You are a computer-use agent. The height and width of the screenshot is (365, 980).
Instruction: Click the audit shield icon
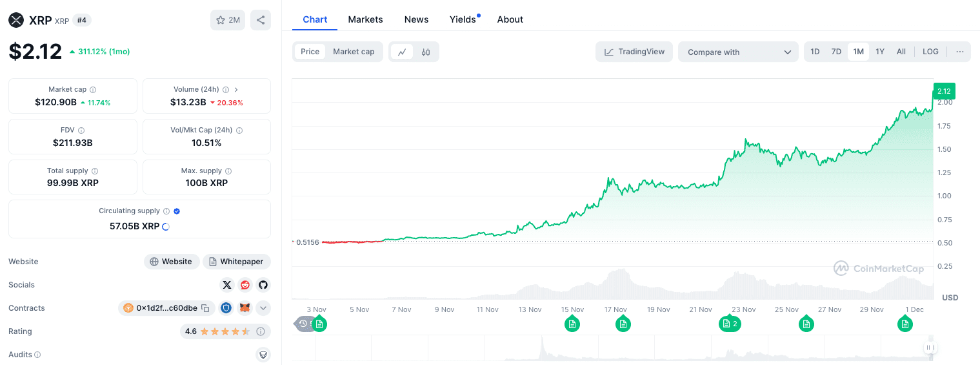coord(263,355)
